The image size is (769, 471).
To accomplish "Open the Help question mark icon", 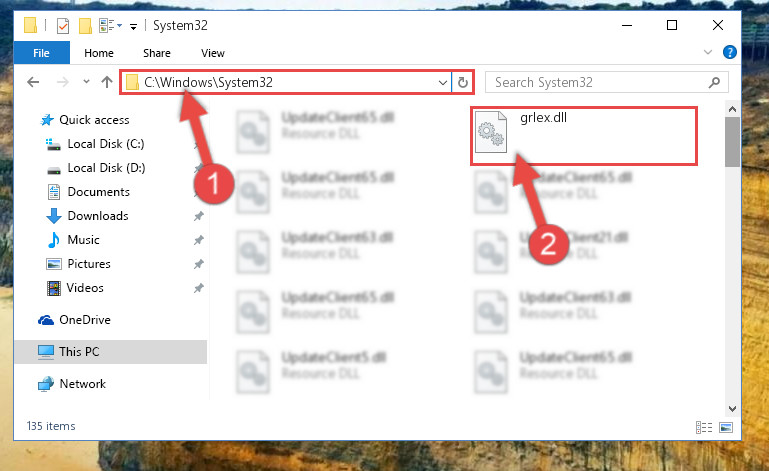I will click(x=729, y=52).
